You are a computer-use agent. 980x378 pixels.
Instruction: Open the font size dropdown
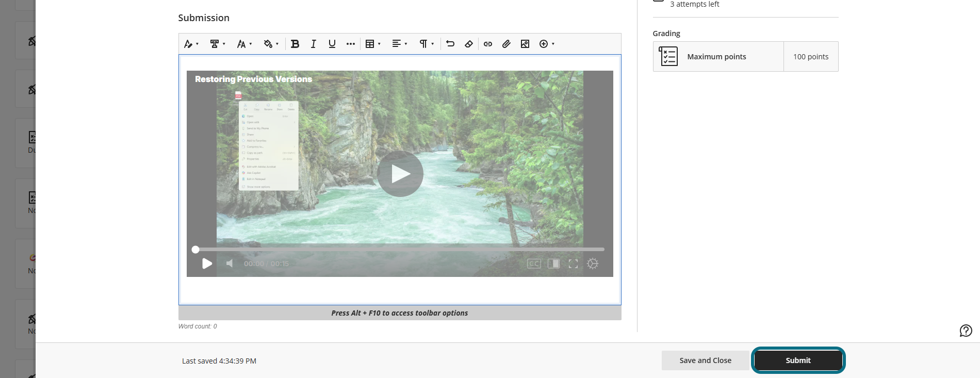coord(244,44)
